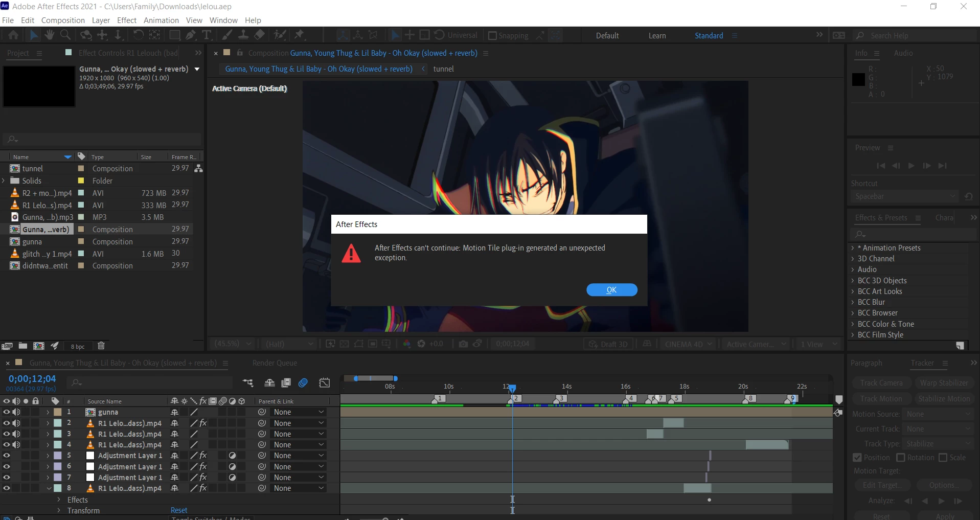Select the Rotation tool

click(x=139, y=35)
